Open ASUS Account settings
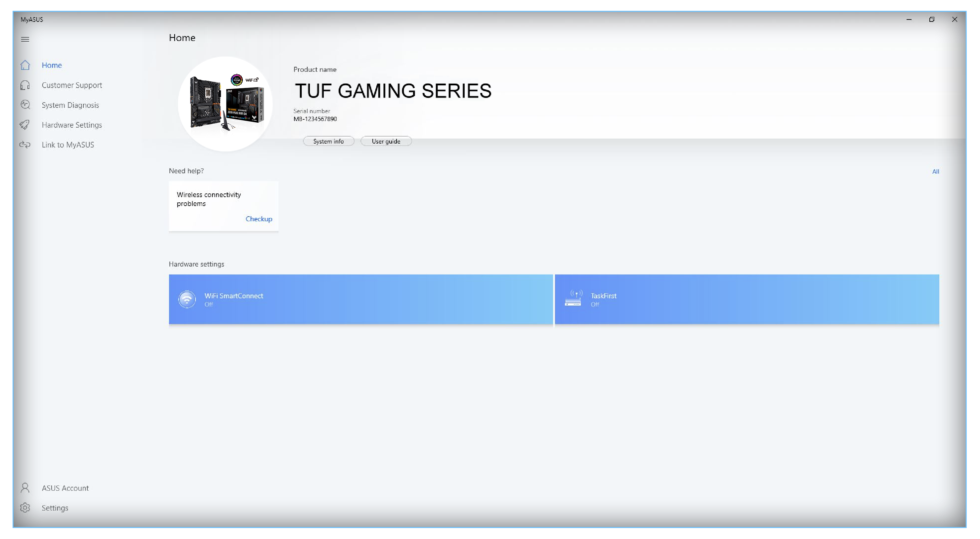This screenshot has height=539, width=980. (x=64, y=488)
